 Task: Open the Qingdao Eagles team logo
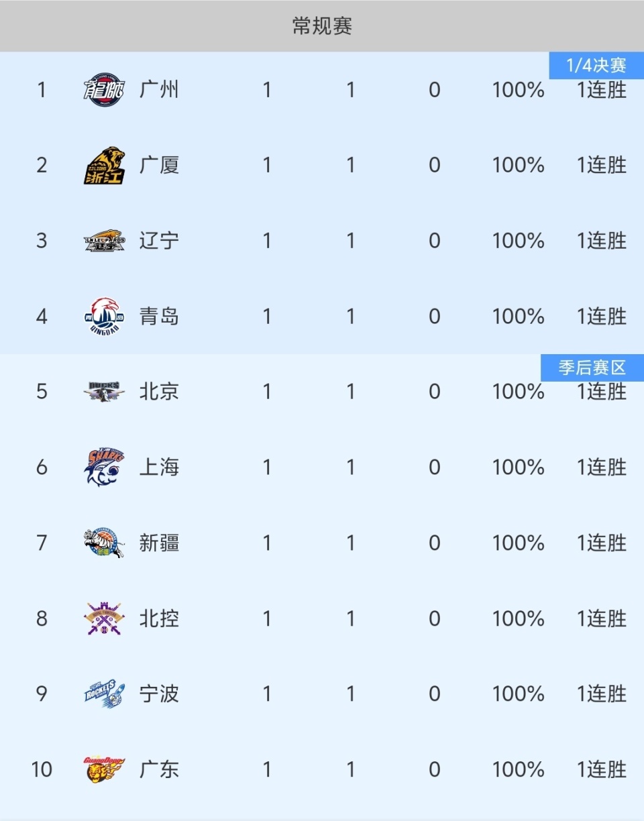coord(104,316)
